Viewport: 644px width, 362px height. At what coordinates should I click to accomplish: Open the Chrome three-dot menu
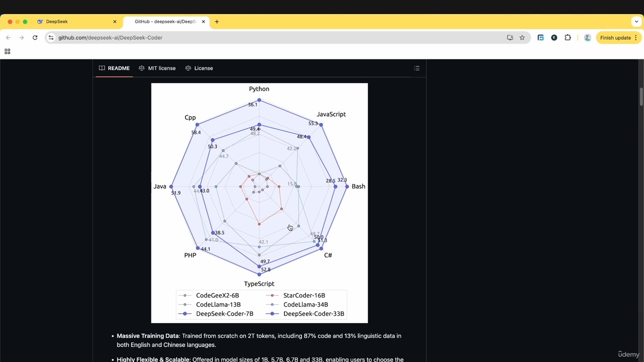tap(636, 38)
